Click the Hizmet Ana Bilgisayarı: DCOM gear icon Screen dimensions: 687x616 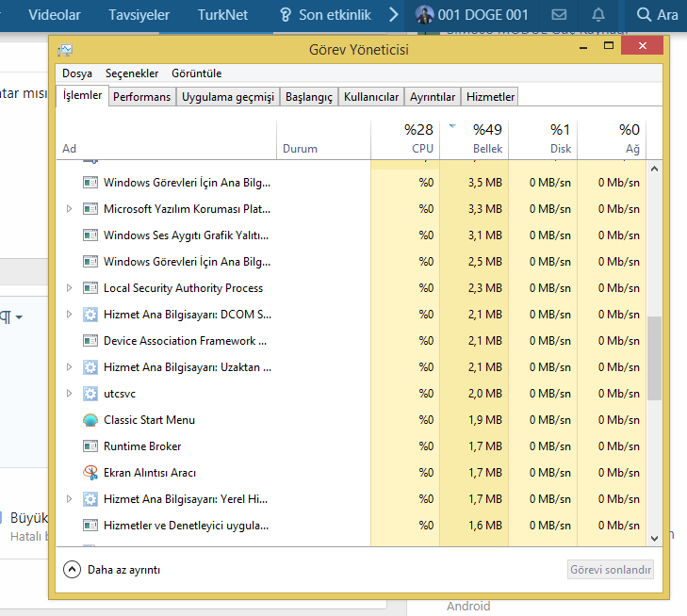click(x=90, y=315)
